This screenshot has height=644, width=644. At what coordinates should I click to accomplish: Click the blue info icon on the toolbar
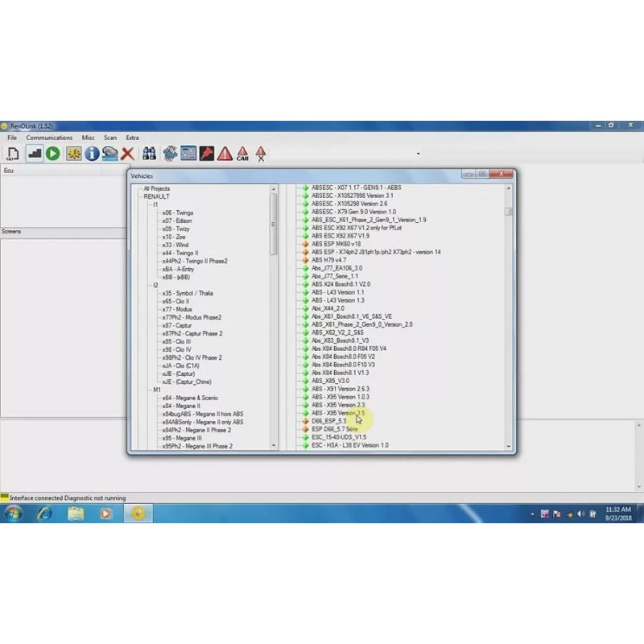91,154
